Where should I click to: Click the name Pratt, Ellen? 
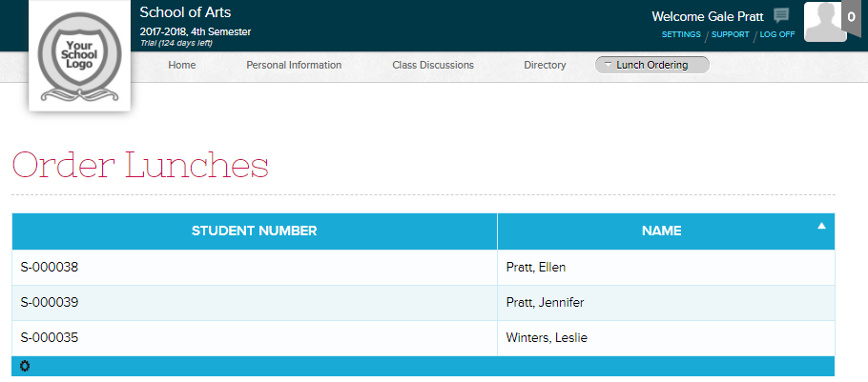[536, 268]
